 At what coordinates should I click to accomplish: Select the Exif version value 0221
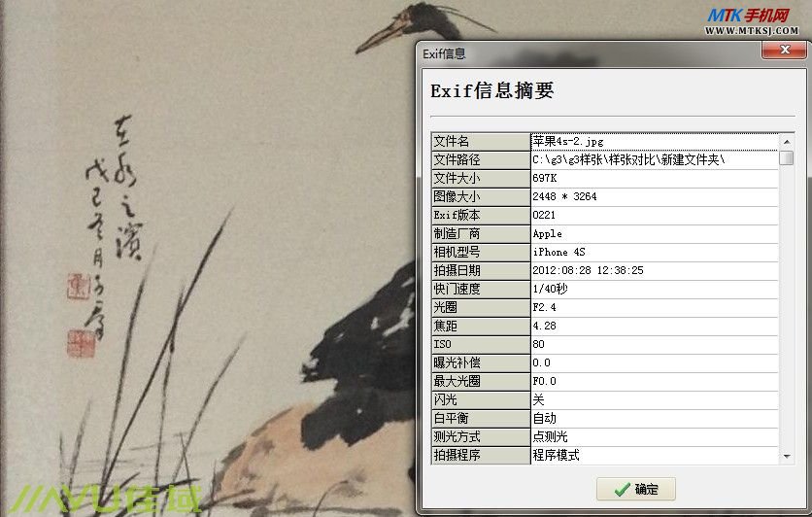click(x=655, y=215)
